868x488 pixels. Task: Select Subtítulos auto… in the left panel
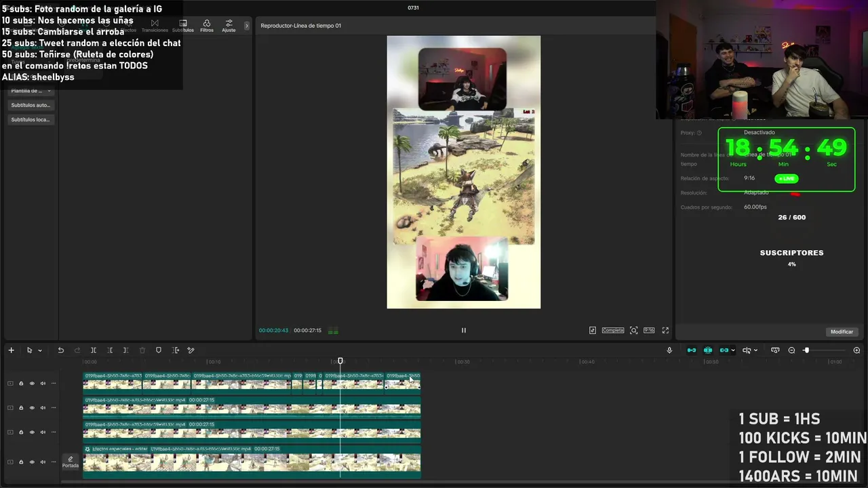click(31, 105)
